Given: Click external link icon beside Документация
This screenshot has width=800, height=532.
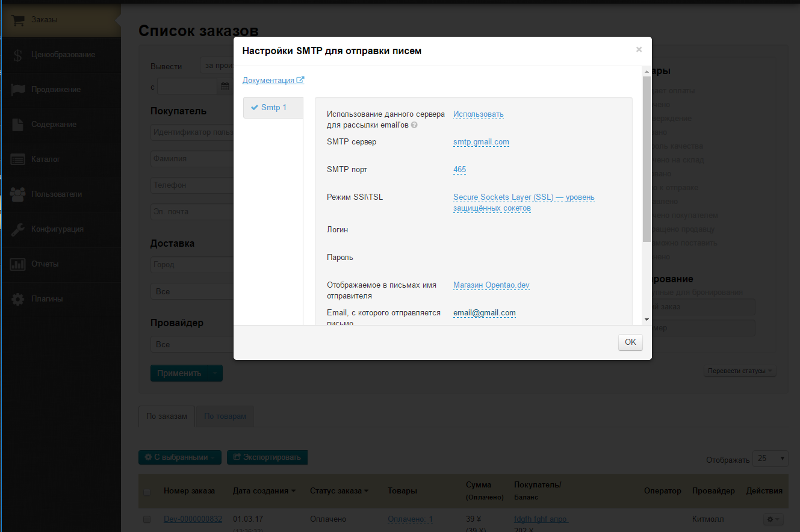Looking at the screenshot, I should pos(300,80).
